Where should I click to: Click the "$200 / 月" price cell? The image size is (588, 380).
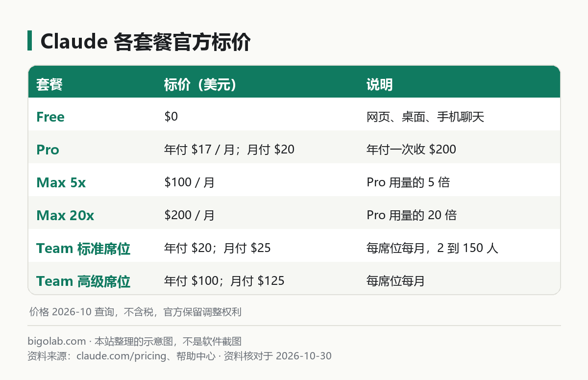tap(190, 216)
